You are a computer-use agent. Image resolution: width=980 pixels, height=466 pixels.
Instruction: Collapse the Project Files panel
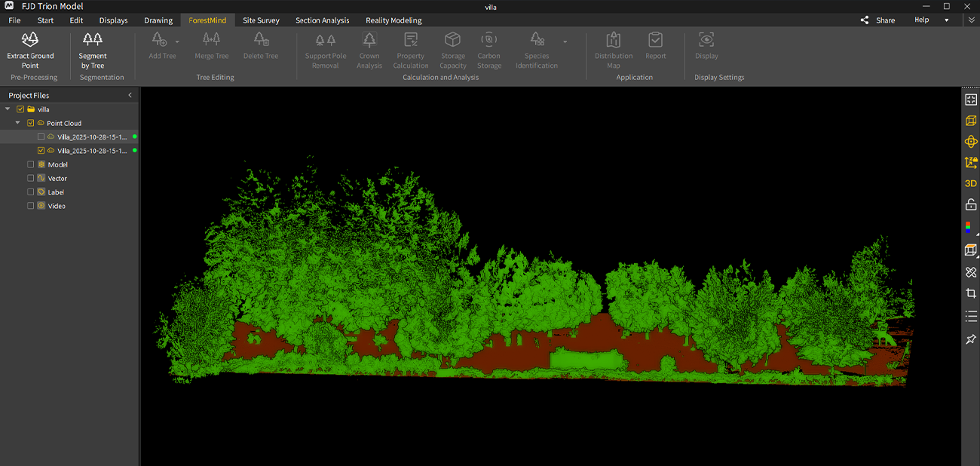130,96
